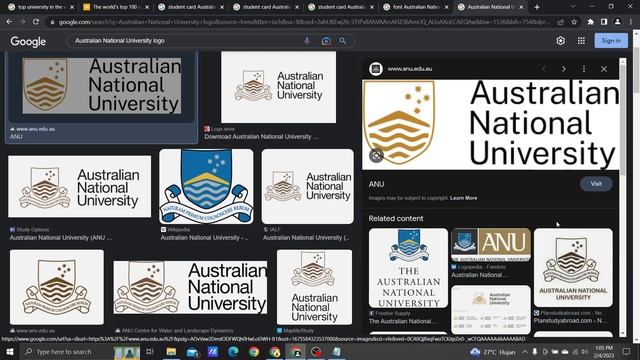Open the Wikipedia blue ANU crest result

click(x=206, y=186)
